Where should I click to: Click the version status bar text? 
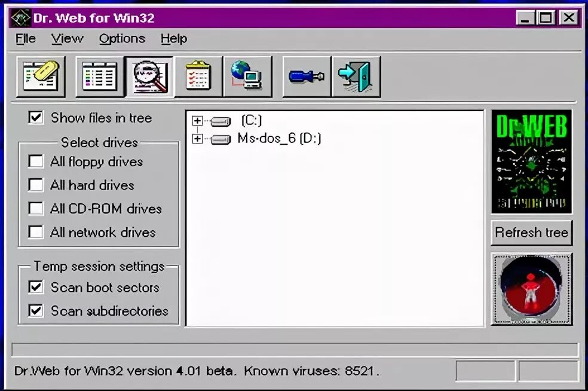[x=197, y=371]
